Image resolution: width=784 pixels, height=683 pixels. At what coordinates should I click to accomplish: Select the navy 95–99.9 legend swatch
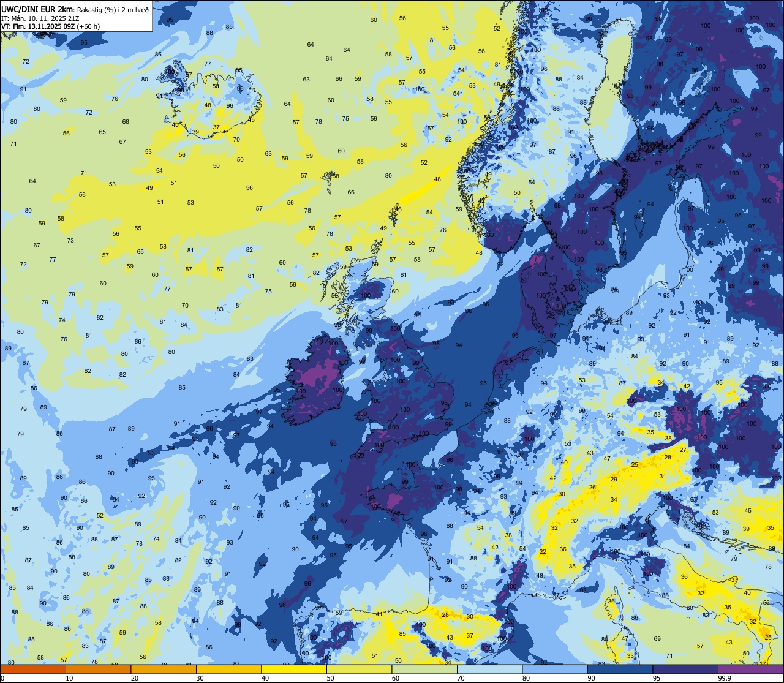point(685,670)
